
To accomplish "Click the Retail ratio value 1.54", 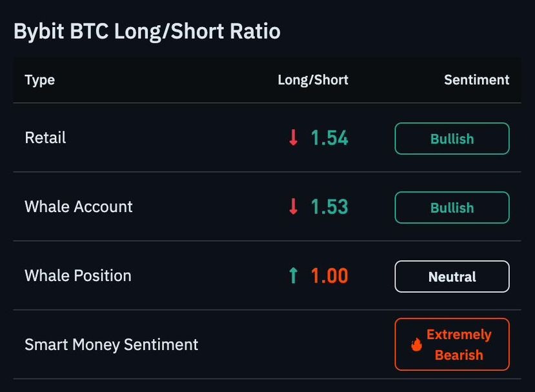I will coord(329,138).
